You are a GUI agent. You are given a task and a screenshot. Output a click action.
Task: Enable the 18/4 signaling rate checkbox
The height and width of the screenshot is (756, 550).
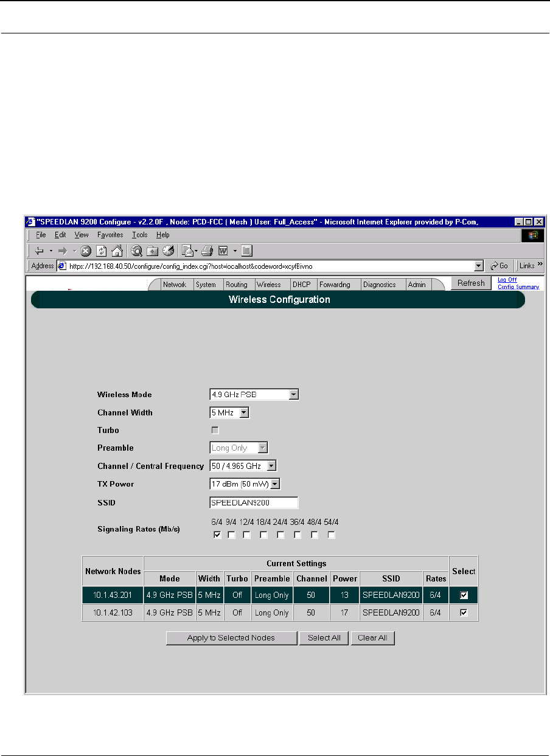(x=263, y=535)
